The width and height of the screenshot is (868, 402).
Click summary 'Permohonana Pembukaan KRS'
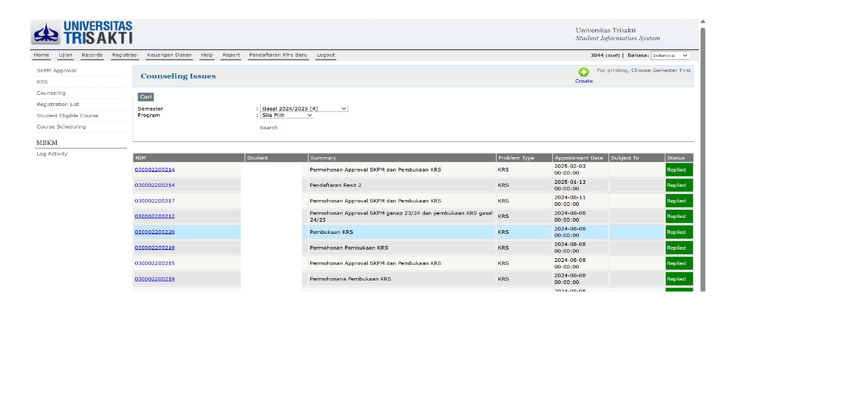tap(351, 279)
